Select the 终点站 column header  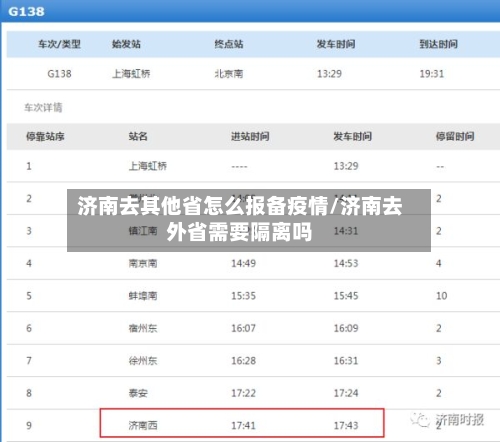pyautogui.click(x=229, y=44)
